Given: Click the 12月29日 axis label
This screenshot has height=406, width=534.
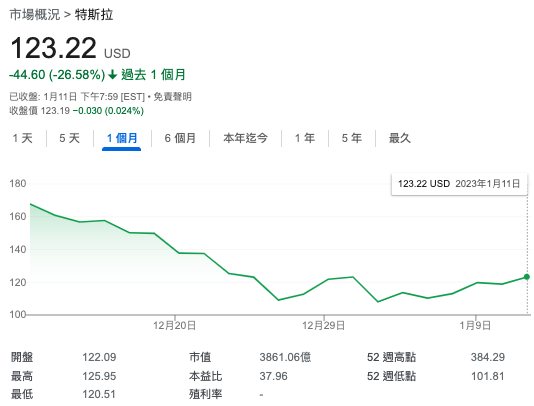Looking at the screenshot, I should [x=324, y=326].
